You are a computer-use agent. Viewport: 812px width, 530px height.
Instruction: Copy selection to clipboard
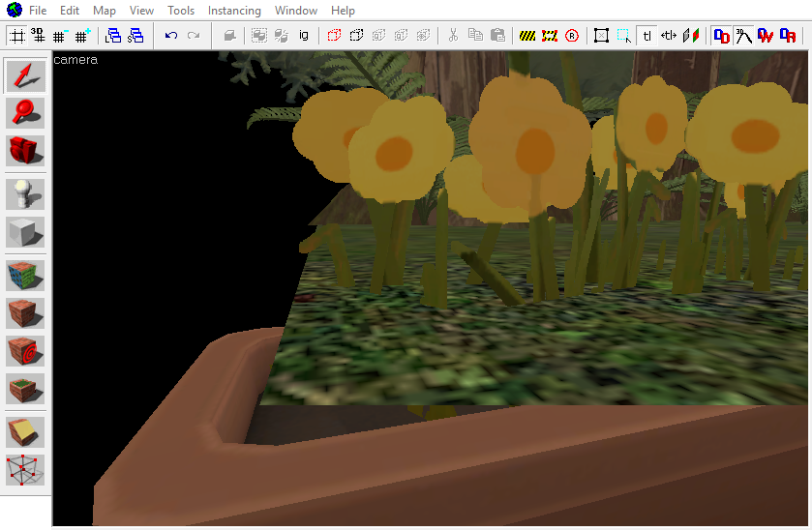475,36
